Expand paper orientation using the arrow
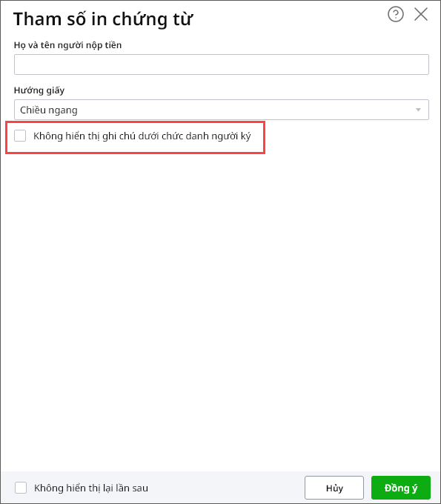The width and height of the screenshot is (441, 504). point(418,110)
